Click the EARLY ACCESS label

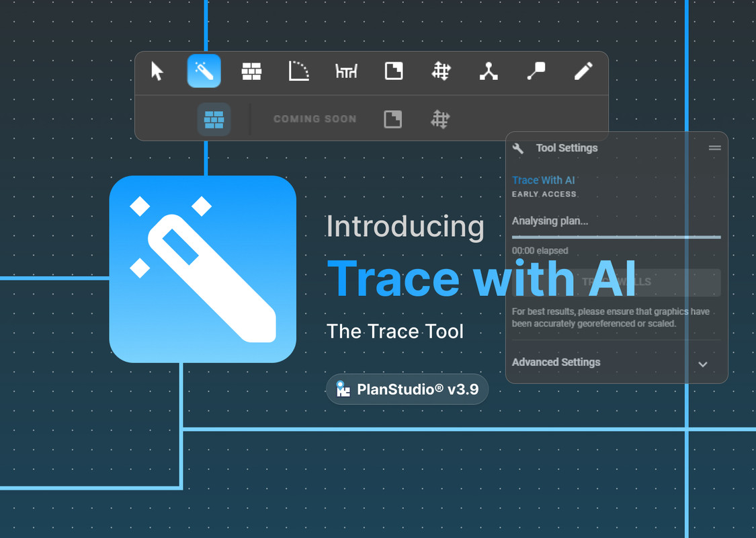(544, 194)
